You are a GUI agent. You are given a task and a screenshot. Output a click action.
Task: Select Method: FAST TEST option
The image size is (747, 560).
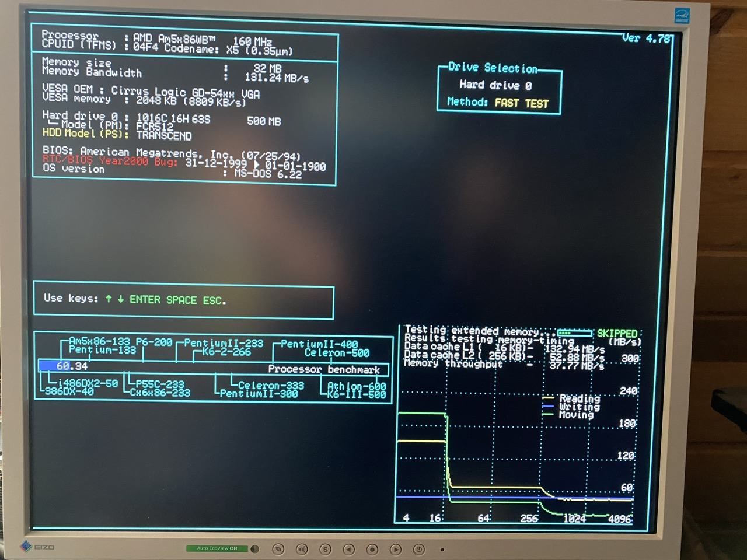(x=498, y=103)
